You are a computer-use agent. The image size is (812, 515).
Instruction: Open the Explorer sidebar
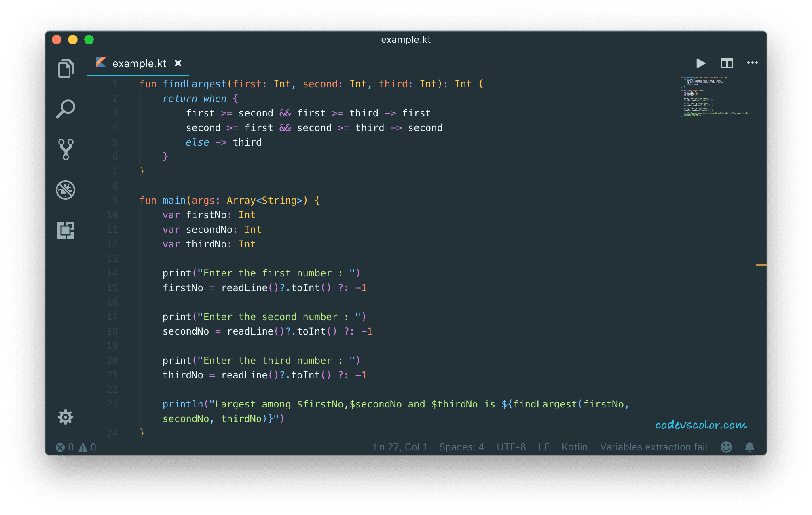[66, 68]
